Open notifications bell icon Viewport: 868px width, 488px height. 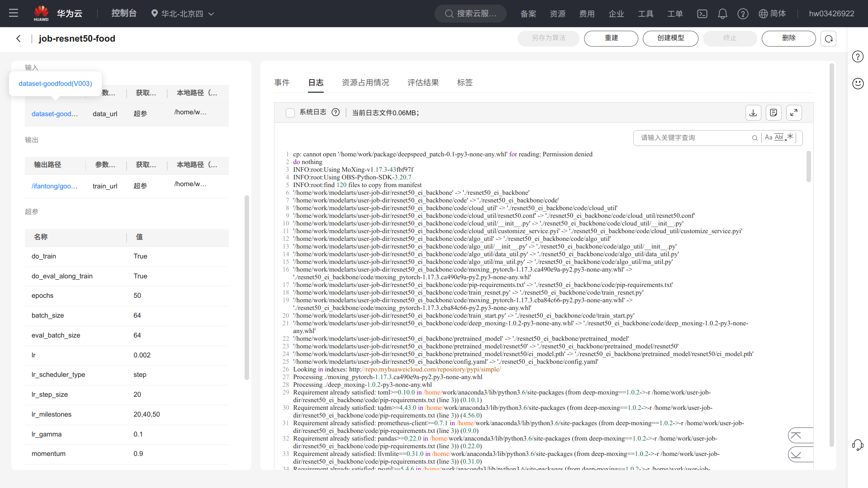pos(722,14)
